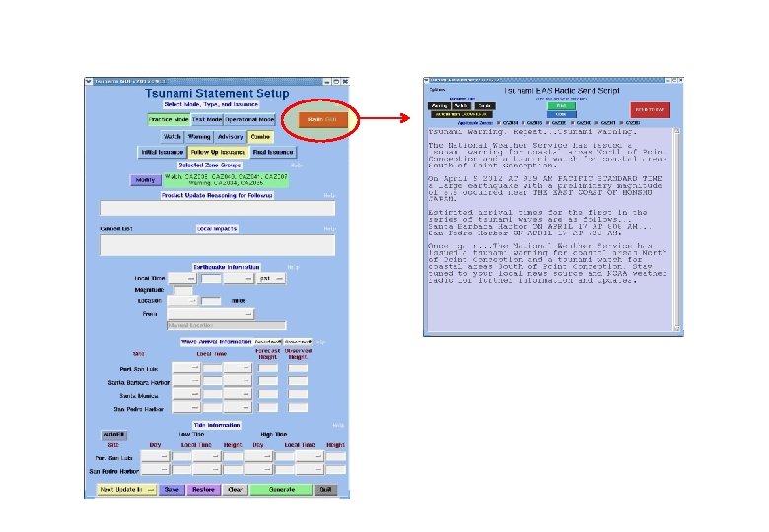The image size is (769, 532).
Task: Click Warning header button in Radio window
Action: coord(439,105)
